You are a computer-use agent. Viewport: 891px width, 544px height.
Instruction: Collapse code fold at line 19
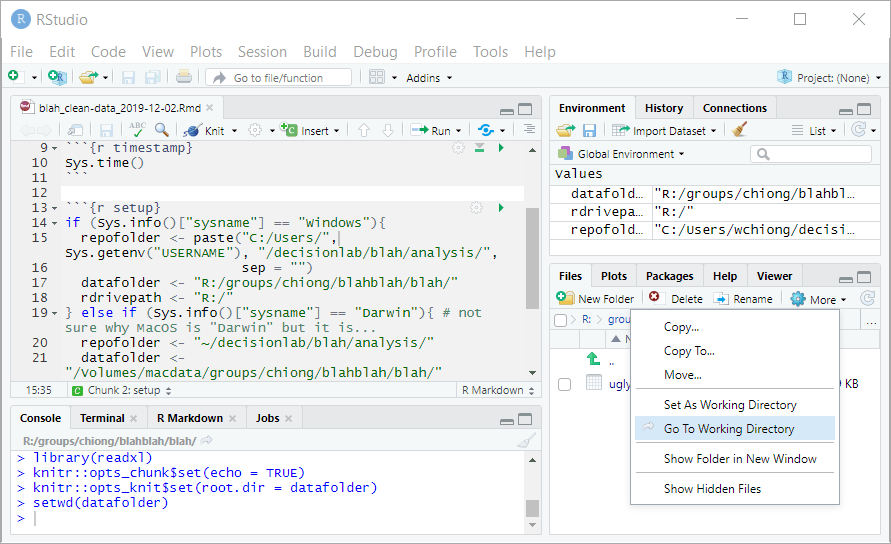click(x=55, y=313)
